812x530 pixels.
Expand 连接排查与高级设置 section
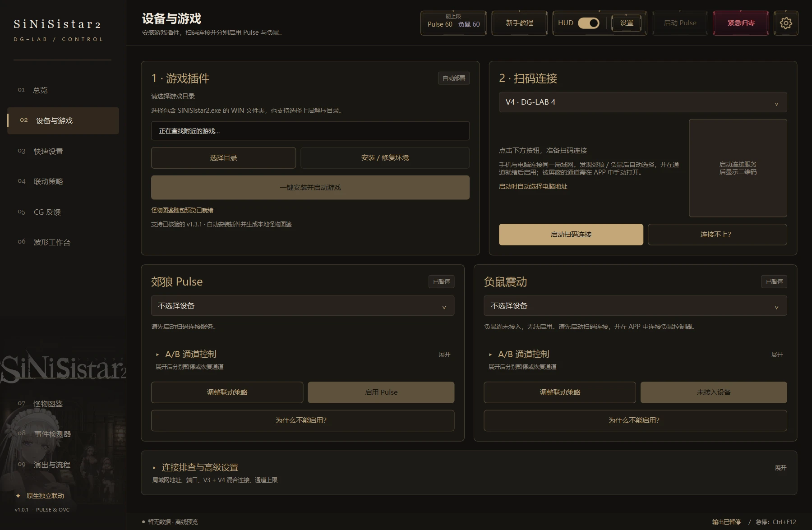click(469, 473)
